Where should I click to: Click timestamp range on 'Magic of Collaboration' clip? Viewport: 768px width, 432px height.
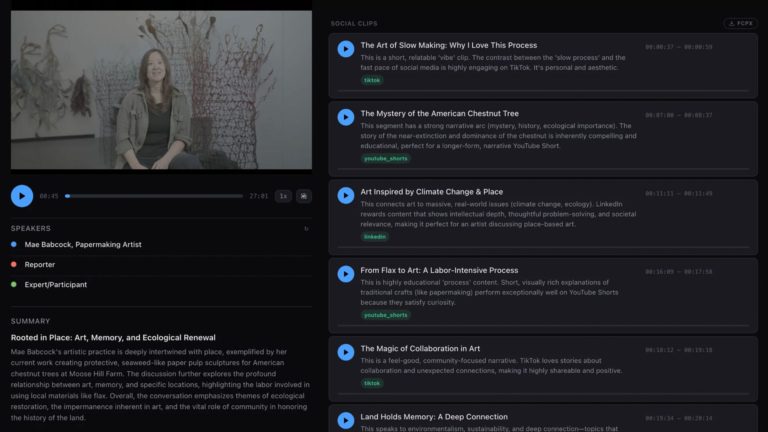pos(678,350)
